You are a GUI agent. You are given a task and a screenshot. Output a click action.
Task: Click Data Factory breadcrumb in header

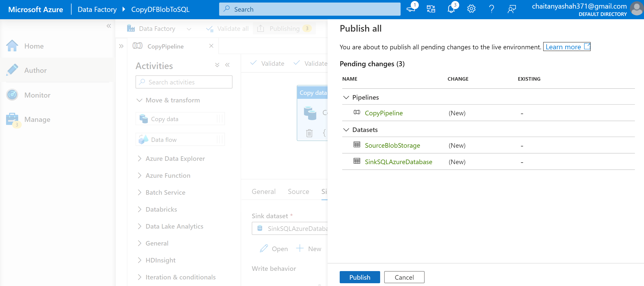(97, 9)
